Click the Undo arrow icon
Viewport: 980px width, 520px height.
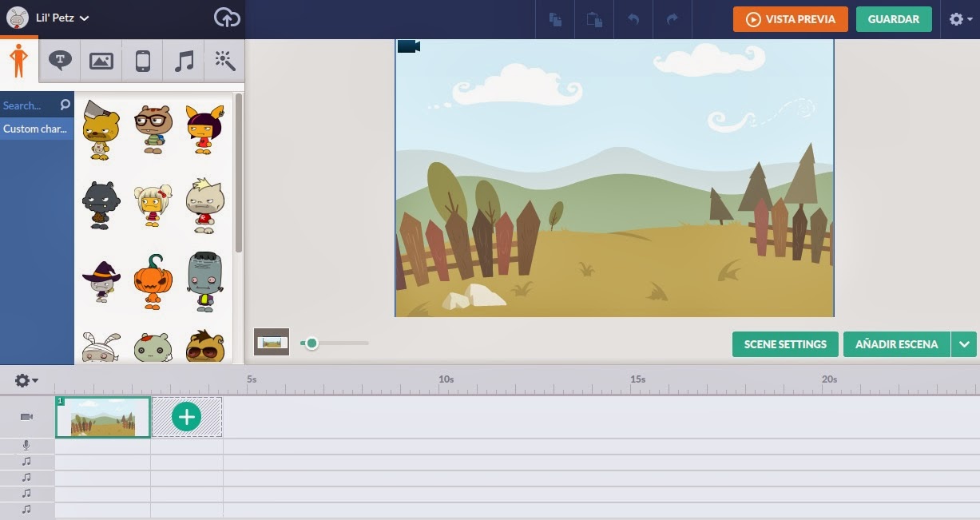click(633, 19)
